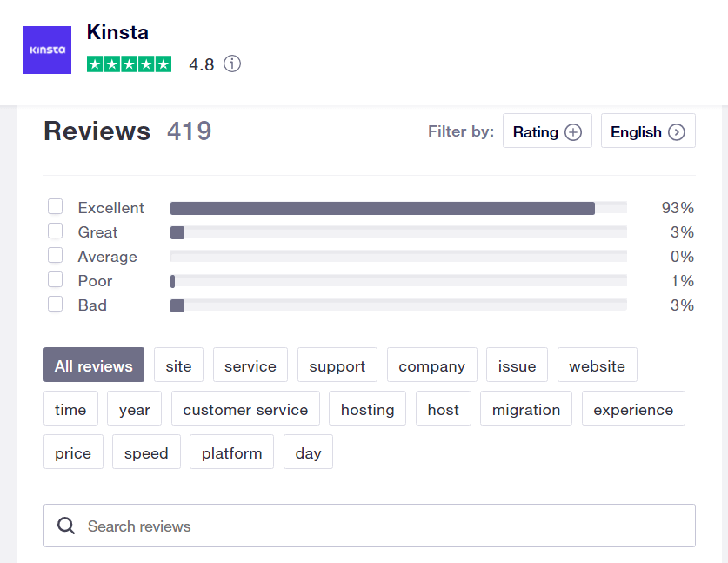Filter reviews by the year tag
The image size is (728, 563).
click(134, 409)
